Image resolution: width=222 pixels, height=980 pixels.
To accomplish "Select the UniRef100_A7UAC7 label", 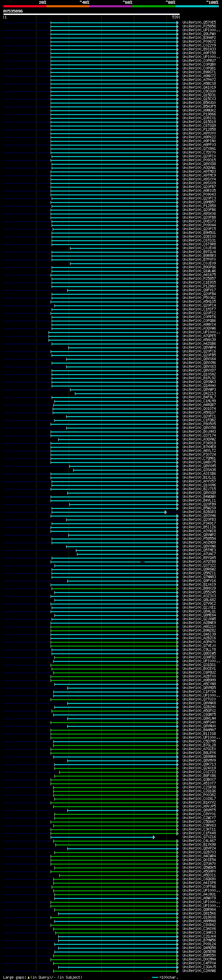I will point(199,554).
